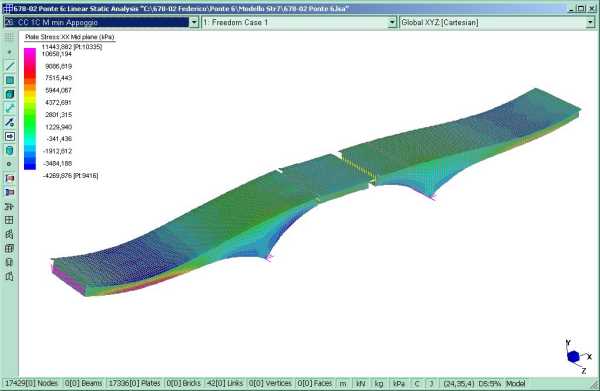Expand the 'Freedom Case 1' dropdown
Screen dimensions: 600x391
[x=299, y=23]
